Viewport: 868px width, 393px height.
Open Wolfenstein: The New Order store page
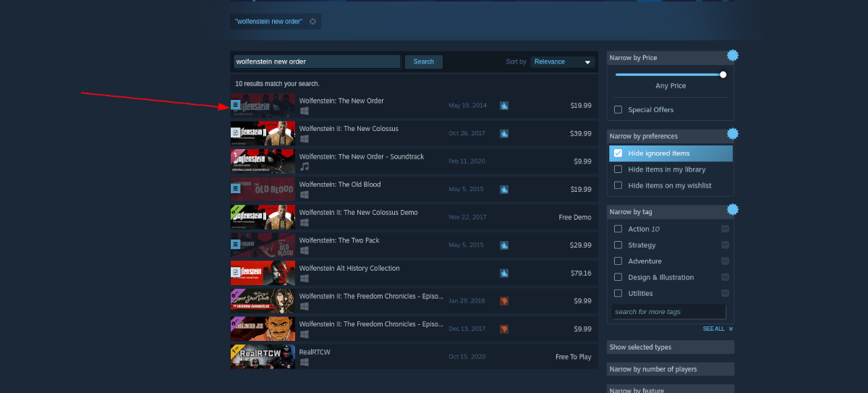pos(414,106)
